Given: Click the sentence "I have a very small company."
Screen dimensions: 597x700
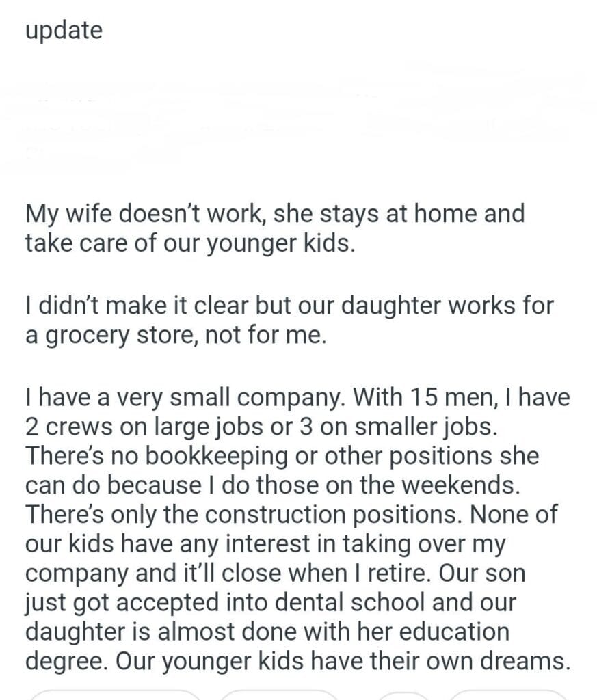Looking at the screenshot, I should pos(178,397).
